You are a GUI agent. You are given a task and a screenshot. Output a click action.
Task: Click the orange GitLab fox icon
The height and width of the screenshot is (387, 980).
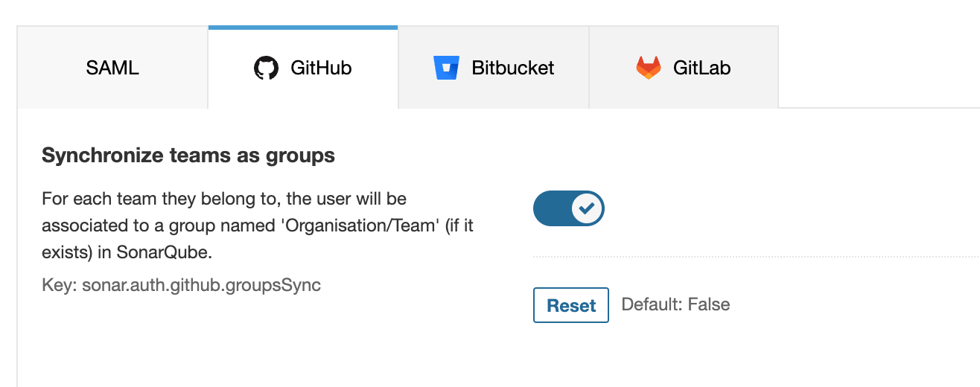[x=648, y=68]
